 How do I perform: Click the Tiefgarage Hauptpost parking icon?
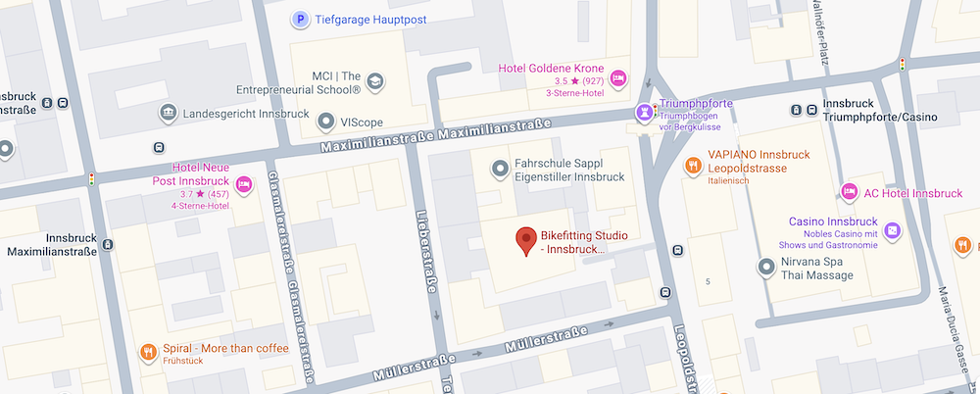pos(301,20)
